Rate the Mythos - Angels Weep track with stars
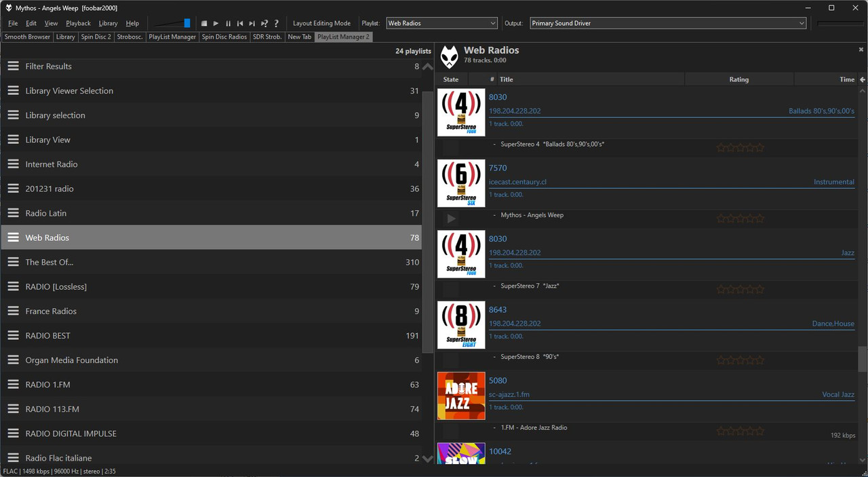Screen dimensions: 868x477 (741, 218)
